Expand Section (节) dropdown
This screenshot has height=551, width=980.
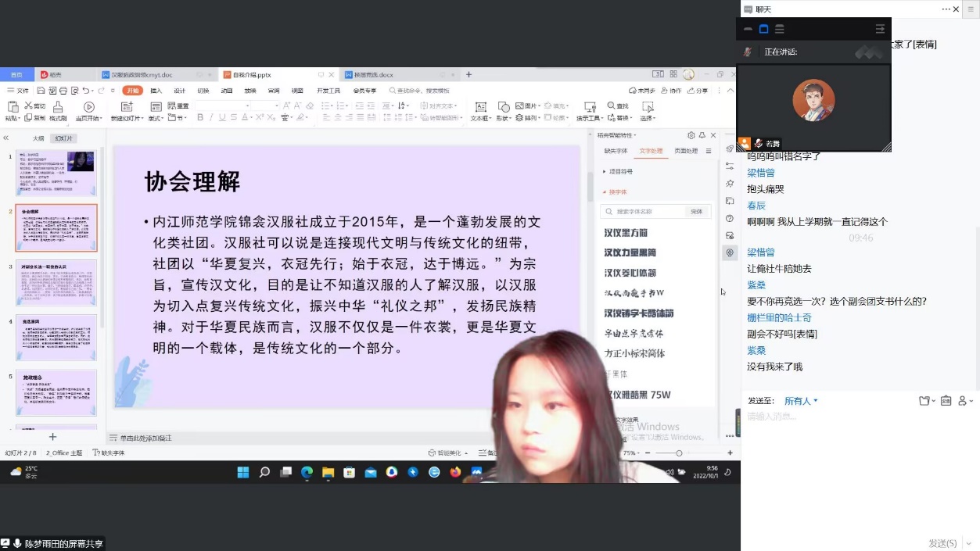tap(178, 118)
